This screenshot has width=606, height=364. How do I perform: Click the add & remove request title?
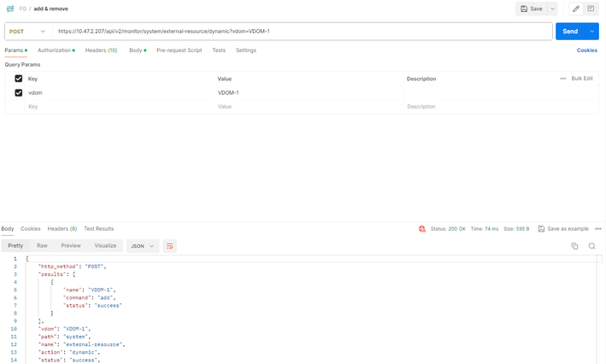pos(50,9)
